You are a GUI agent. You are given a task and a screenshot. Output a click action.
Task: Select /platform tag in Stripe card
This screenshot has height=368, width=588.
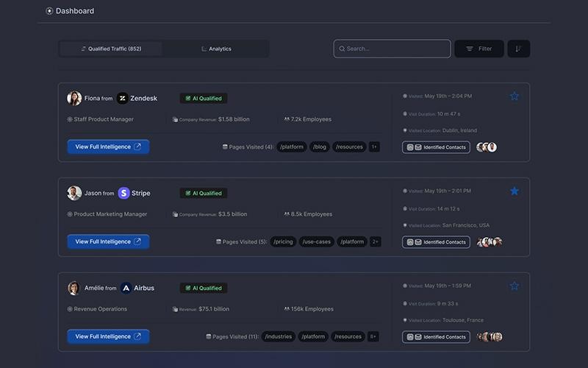[352, 242]
